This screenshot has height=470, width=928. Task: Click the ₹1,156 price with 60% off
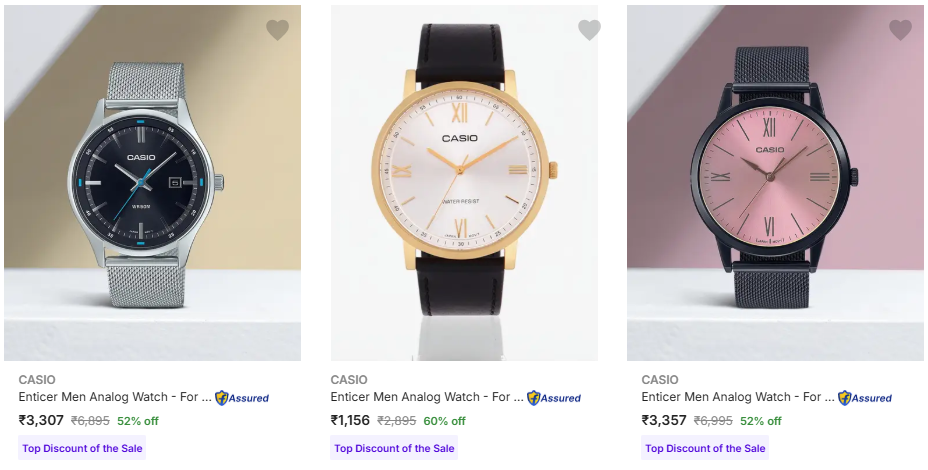[x=351, y=420]
